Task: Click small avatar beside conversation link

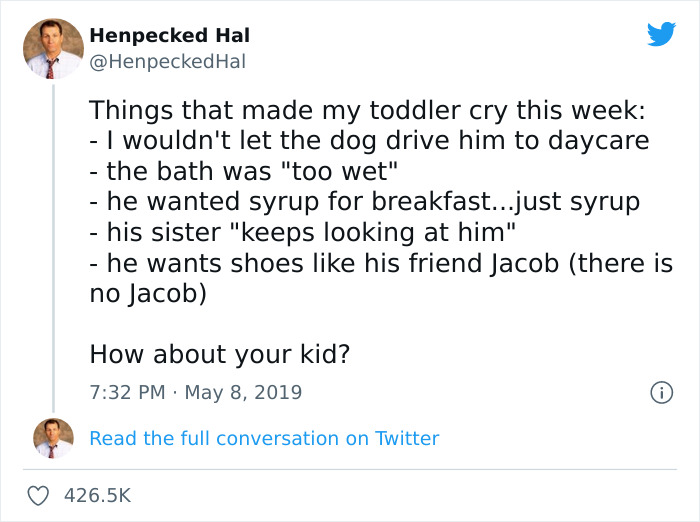Action: click(x=53, y=438)
